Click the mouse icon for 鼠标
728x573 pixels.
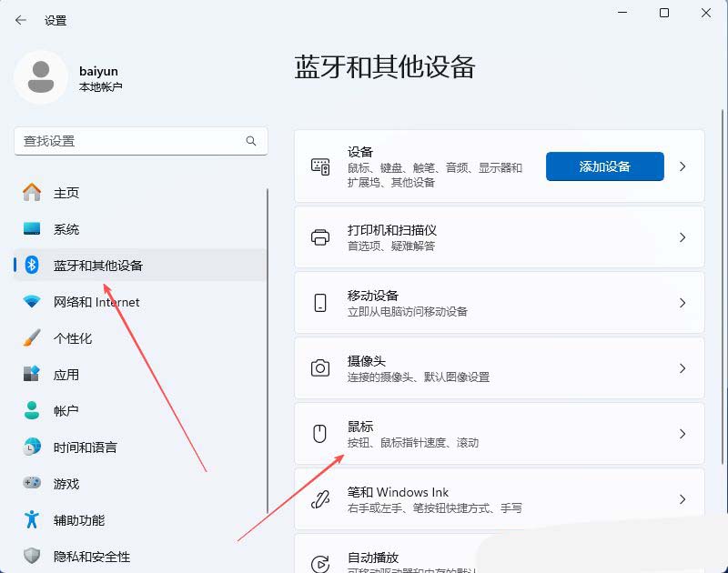tap(320, 434)
